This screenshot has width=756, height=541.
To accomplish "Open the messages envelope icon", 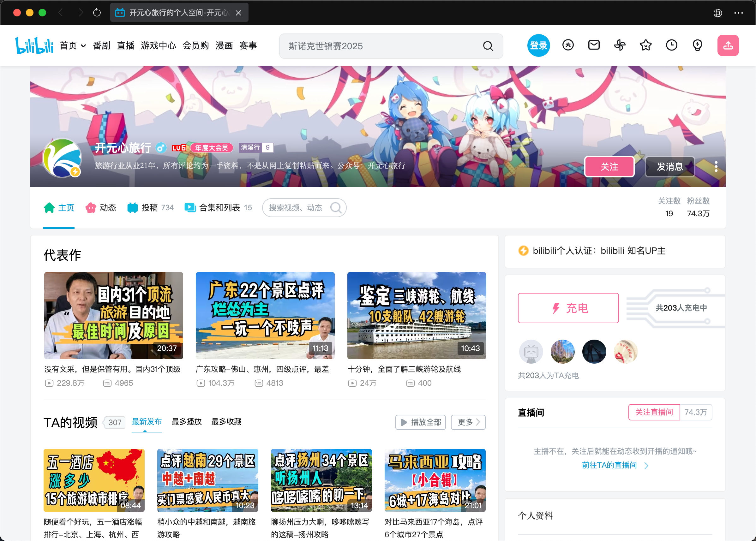I will pos(594,45).
